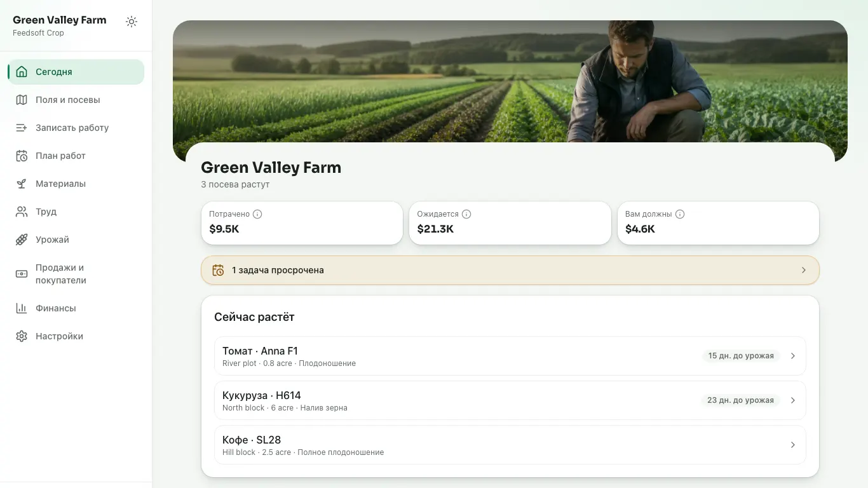Click the farmer field banner image

(510, 83)
